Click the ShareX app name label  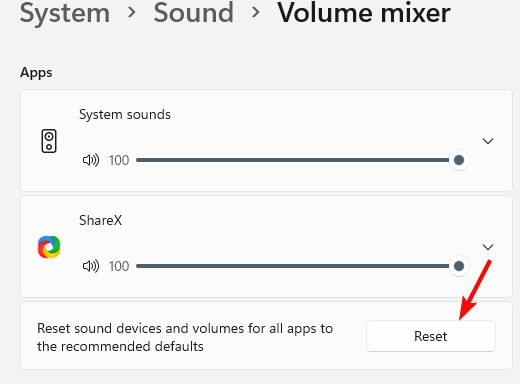click(100, 221)
